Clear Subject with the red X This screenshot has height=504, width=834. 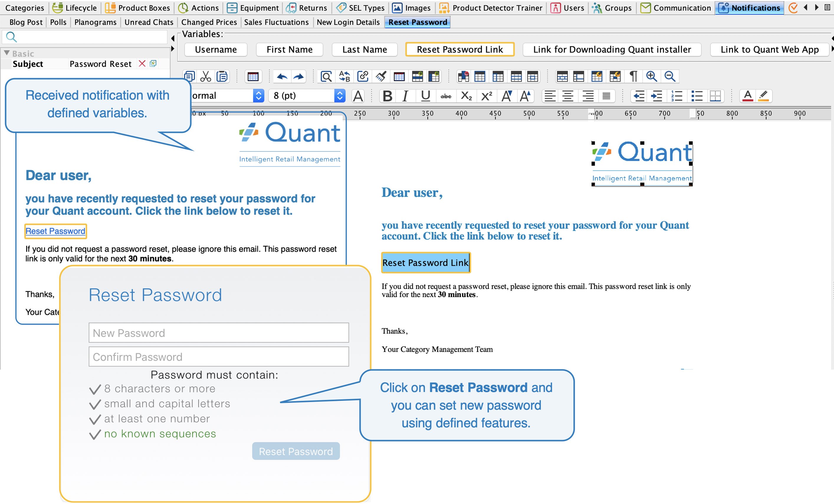tap(142, 64)
